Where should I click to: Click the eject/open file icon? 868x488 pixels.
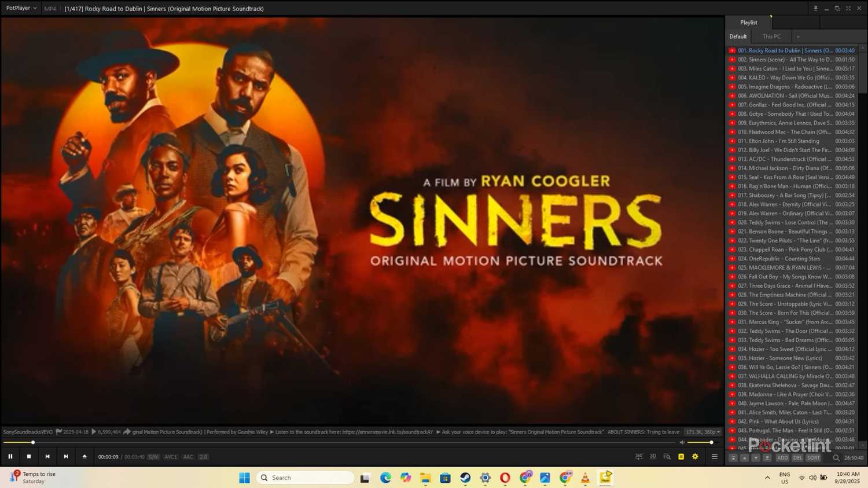click(84, 457)
